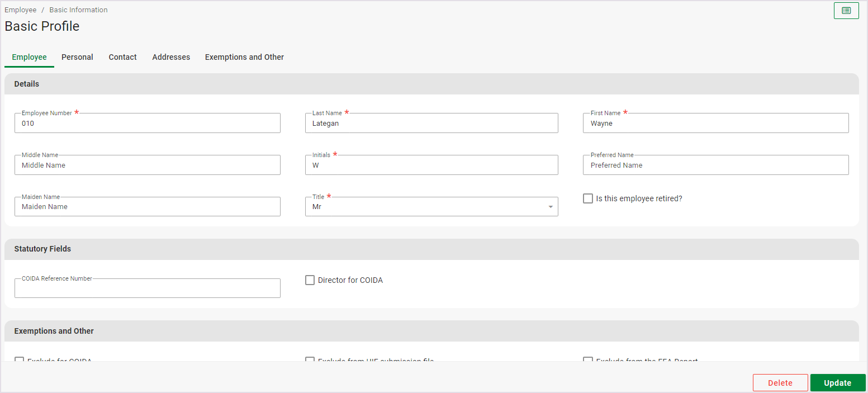Open the Contact tab
This screenshot has height=393, width=868.
tap(122, 57)
